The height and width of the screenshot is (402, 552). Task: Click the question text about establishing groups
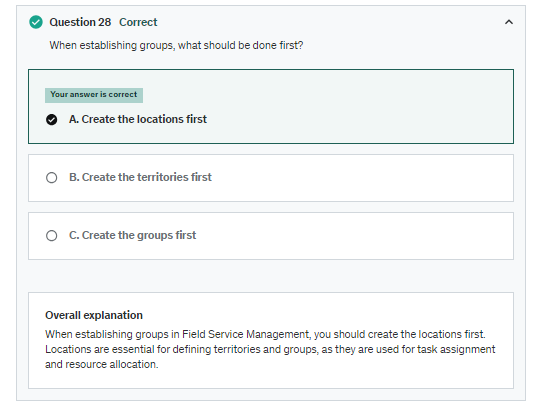[176, 45]
